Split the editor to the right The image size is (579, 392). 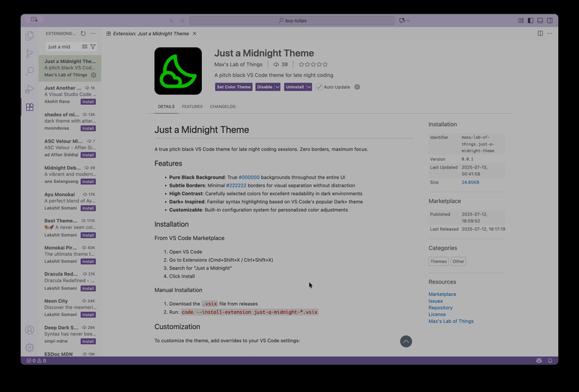(540, 33)
